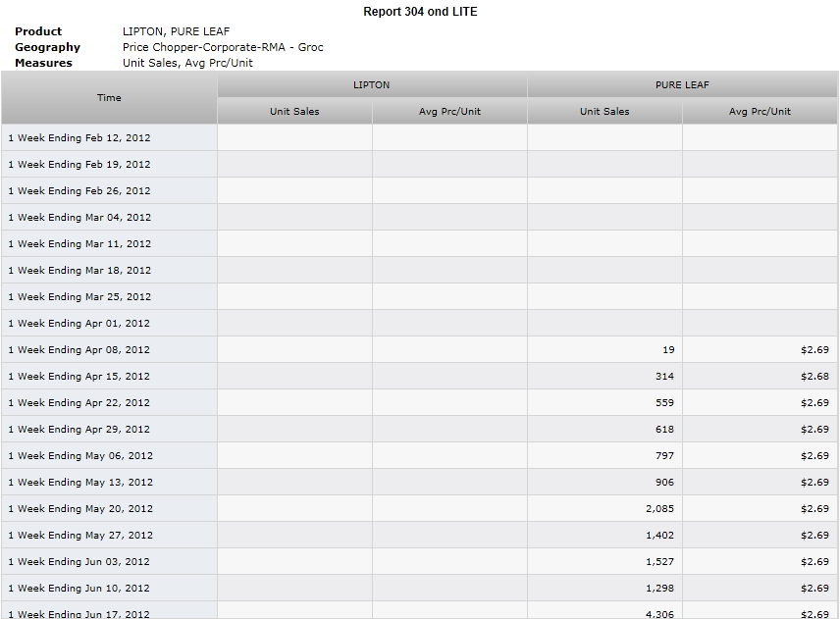The height and width of the screenshot is (619, 840).
Task: Click the "LIPTON" column group header
Action: [x=372, y=85]
